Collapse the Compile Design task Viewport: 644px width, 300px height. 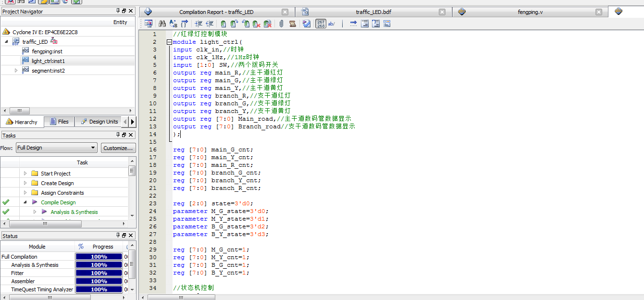pos(25,202)
